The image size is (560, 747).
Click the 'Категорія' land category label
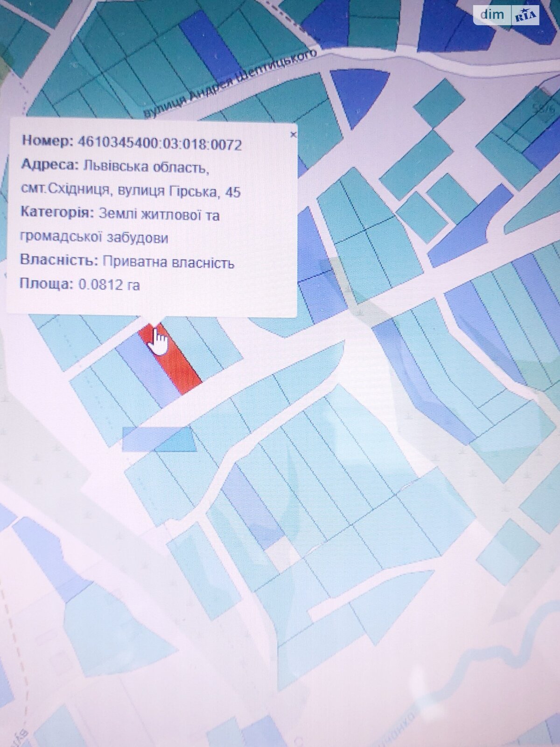click(56, 214)
